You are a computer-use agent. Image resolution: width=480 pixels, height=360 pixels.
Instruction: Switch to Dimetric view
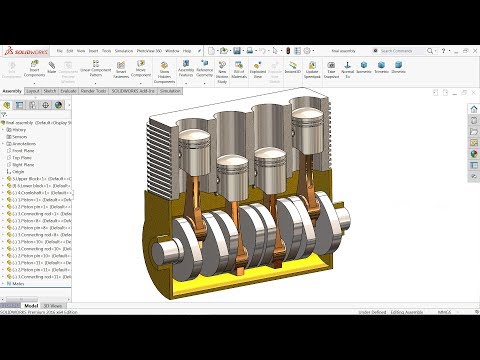(398, 67)
